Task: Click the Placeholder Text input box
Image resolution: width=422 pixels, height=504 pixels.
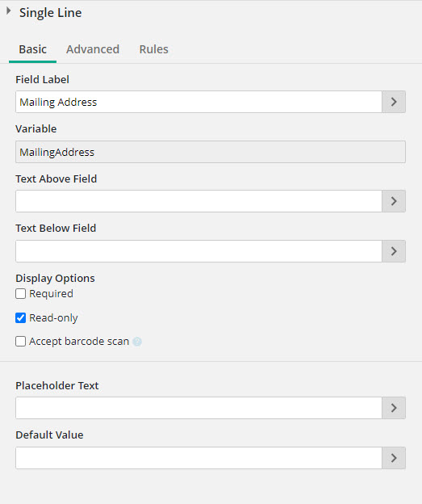Action: point(198,408)
